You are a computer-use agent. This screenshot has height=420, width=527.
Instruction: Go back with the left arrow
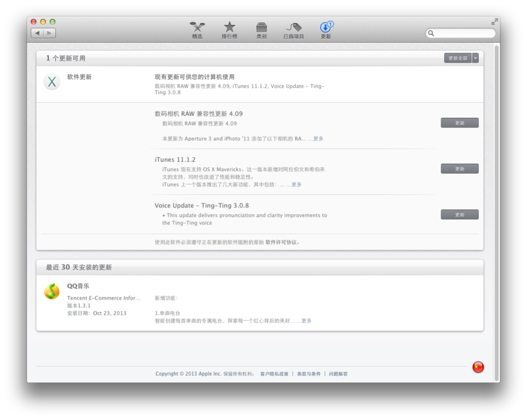tap(38, 33)
